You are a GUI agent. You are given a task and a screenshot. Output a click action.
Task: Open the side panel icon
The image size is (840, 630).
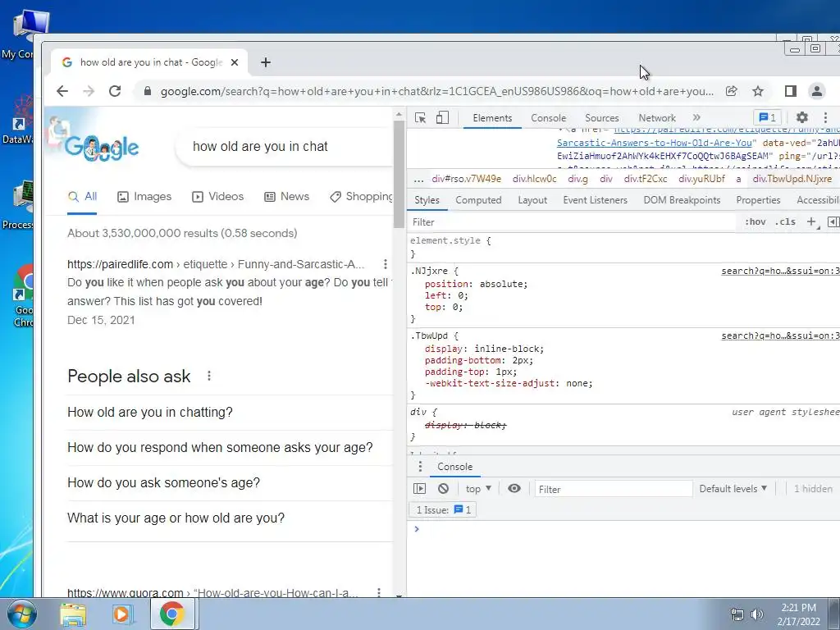tap(790, 91)
